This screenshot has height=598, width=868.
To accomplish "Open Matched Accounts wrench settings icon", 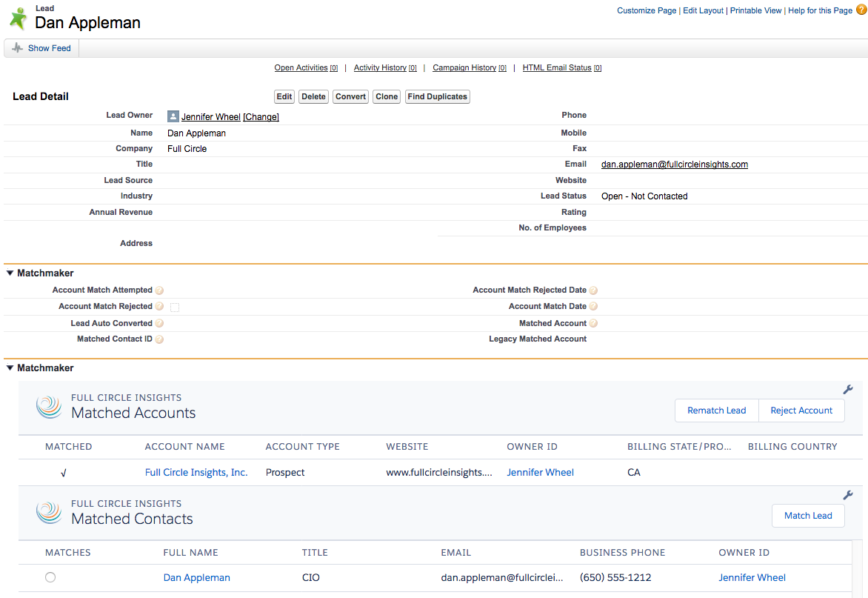I will click(847, 390).
